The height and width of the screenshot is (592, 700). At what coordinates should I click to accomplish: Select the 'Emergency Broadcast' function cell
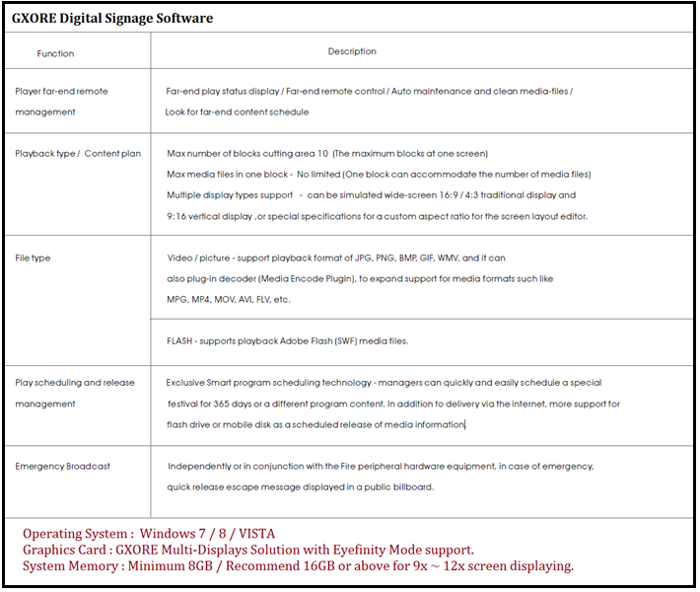[62, 467]
